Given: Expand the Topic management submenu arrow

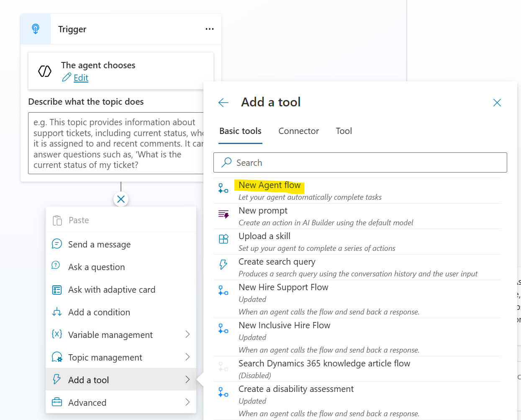Looking at the screenshot, I should [187, 357].
